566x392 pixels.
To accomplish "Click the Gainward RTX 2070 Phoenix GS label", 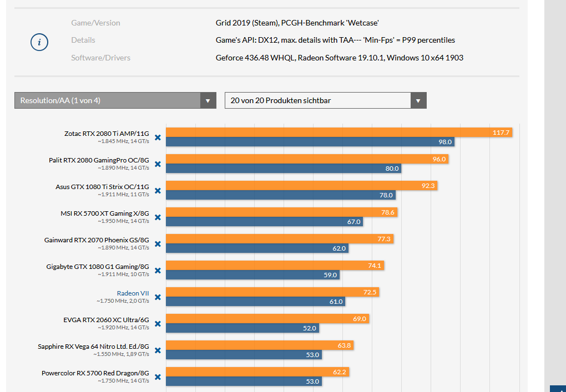I will (x=97, y=240).
